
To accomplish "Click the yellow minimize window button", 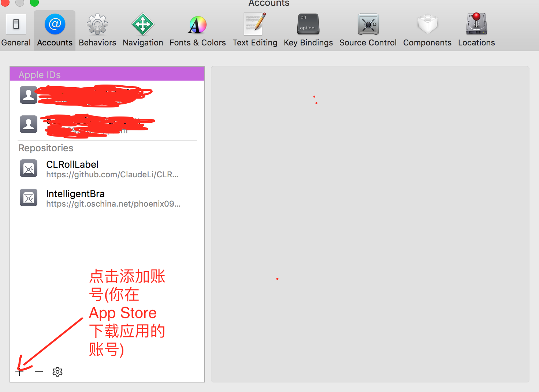I will click(x=20, y=2).
